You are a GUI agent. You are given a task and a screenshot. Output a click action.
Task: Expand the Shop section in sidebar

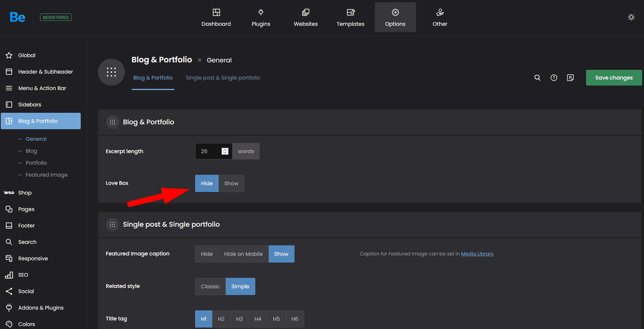(x=25, y=193)
